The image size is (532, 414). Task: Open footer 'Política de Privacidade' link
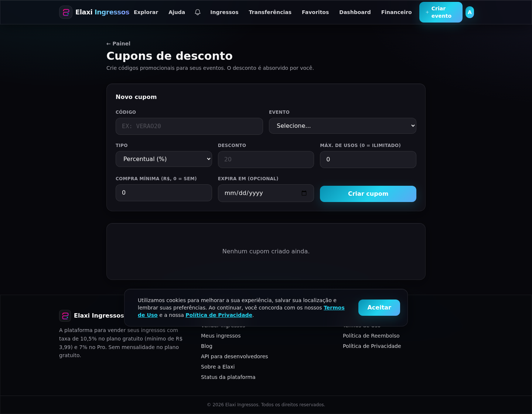click(372, 346)
